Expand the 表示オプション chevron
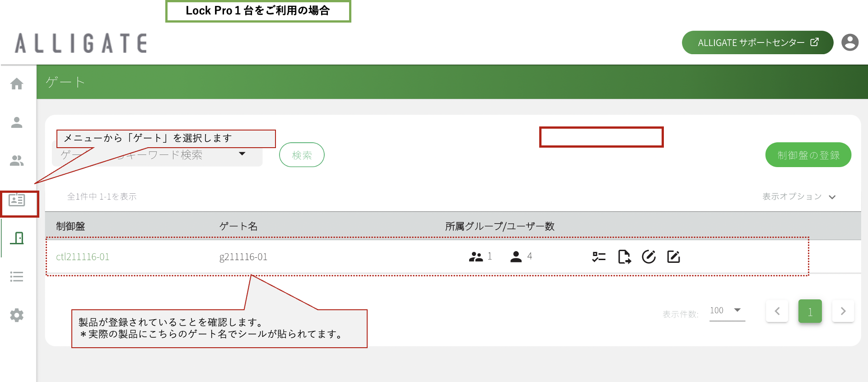This screenshot has width=868, height=382. point(832,197)
